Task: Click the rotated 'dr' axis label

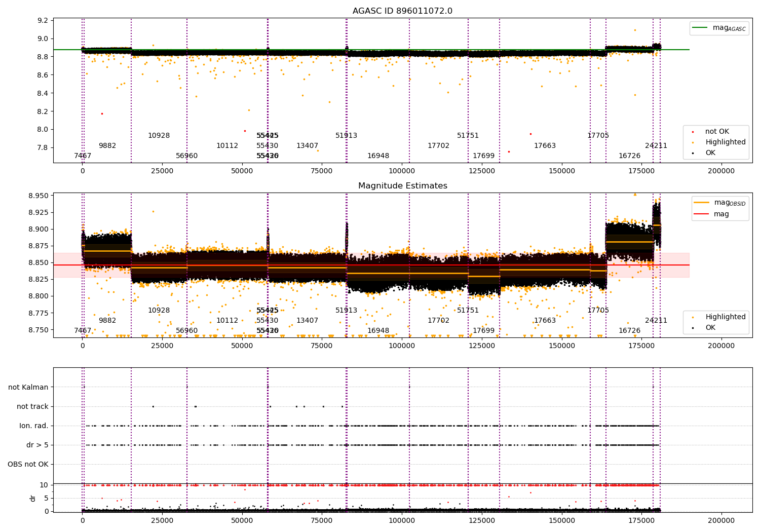Action: 33,498
